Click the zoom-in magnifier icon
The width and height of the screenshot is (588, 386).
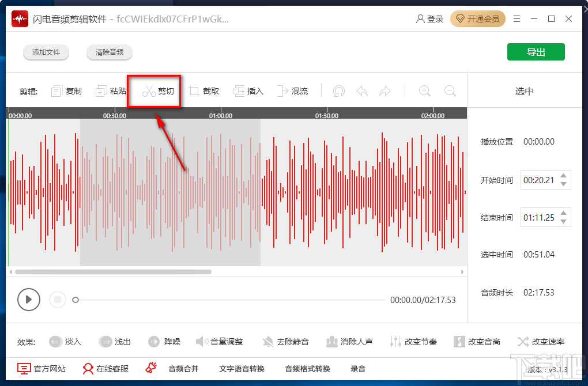(425, 90)
